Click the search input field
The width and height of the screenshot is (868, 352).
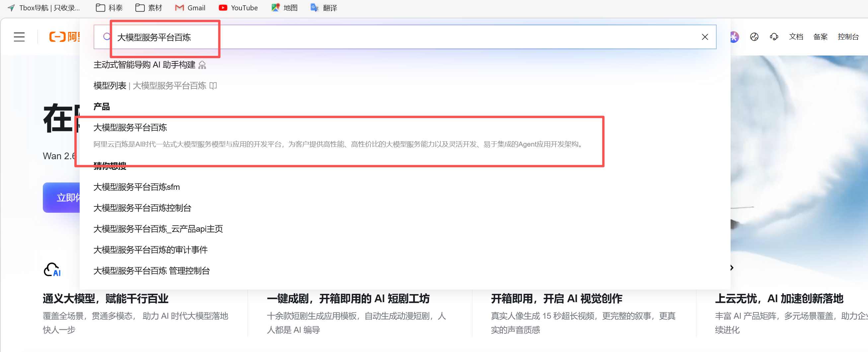coord(405,37)
